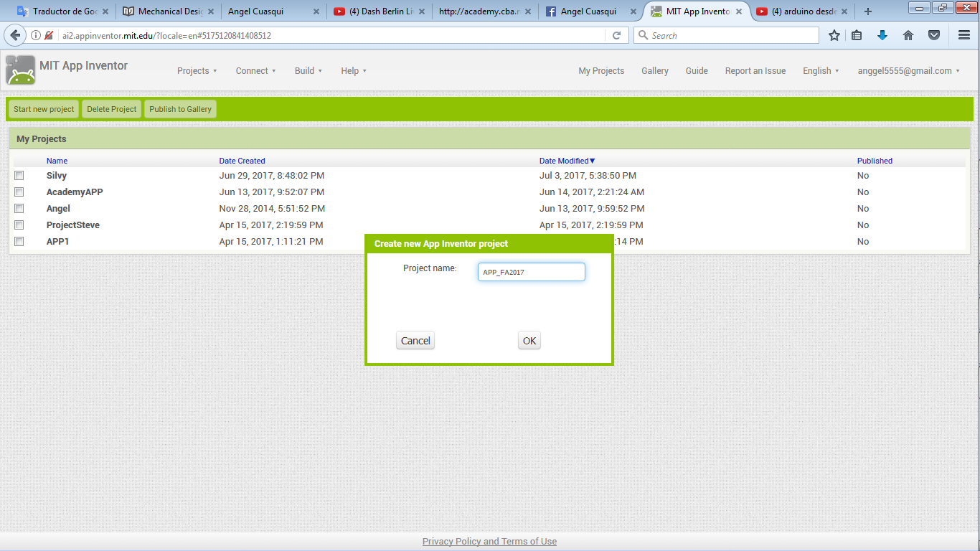
Task: Open the Guide link
Action: (x=697, y=70)
